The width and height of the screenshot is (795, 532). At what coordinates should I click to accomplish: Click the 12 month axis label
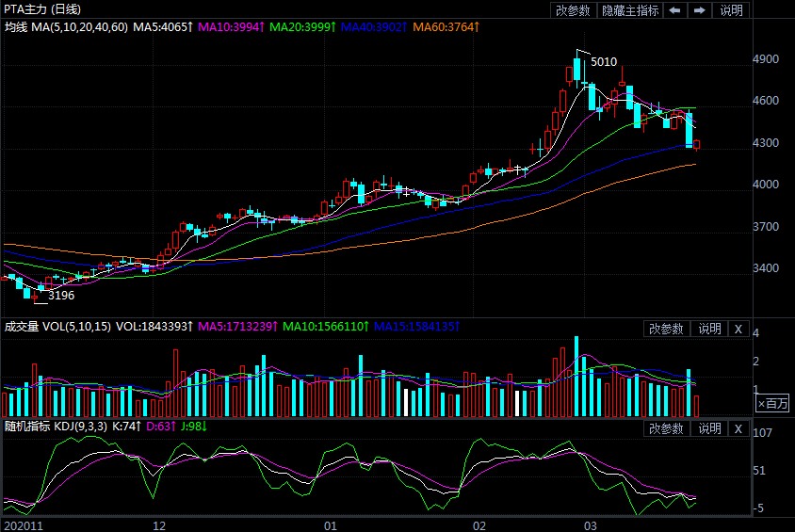(x=159, y=526)
